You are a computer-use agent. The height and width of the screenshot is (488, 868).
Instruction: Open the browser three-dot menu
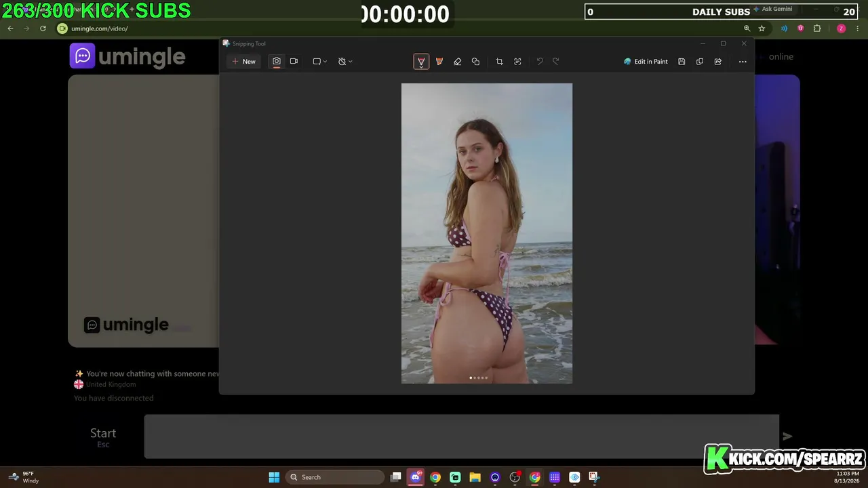(858, 28)
